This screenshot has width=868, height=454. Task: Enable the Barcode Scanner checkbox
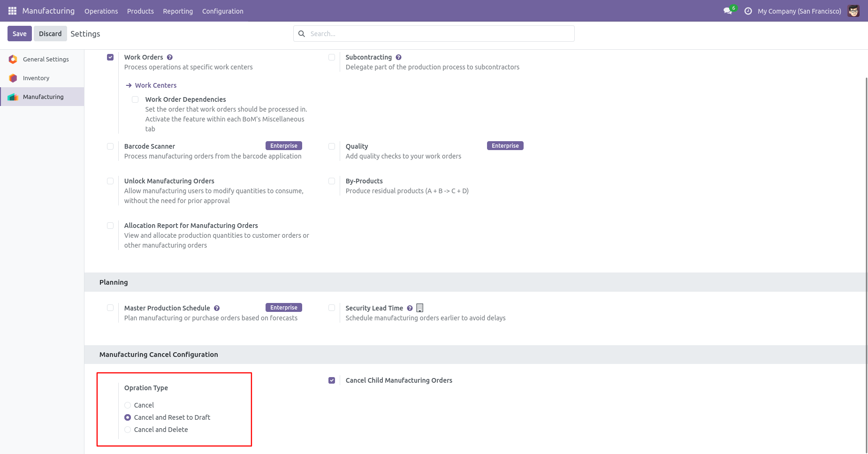(x=110, y=146)
